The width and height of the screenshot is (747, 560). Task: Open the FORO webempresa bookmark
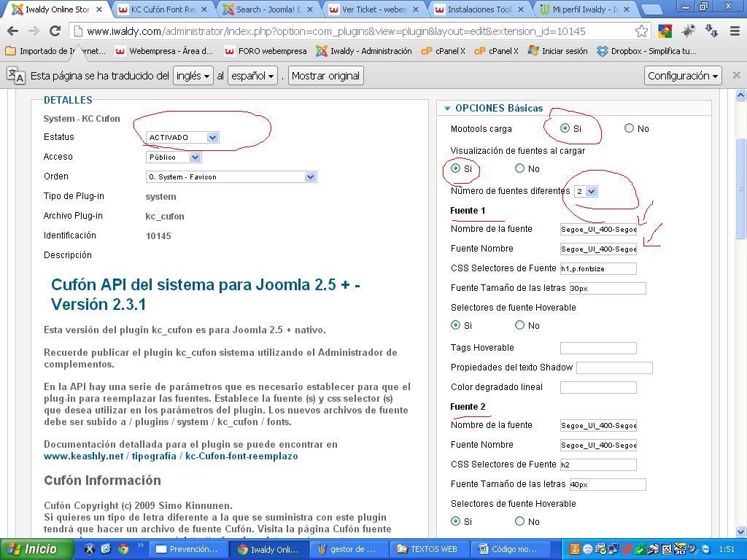[266, 51]
